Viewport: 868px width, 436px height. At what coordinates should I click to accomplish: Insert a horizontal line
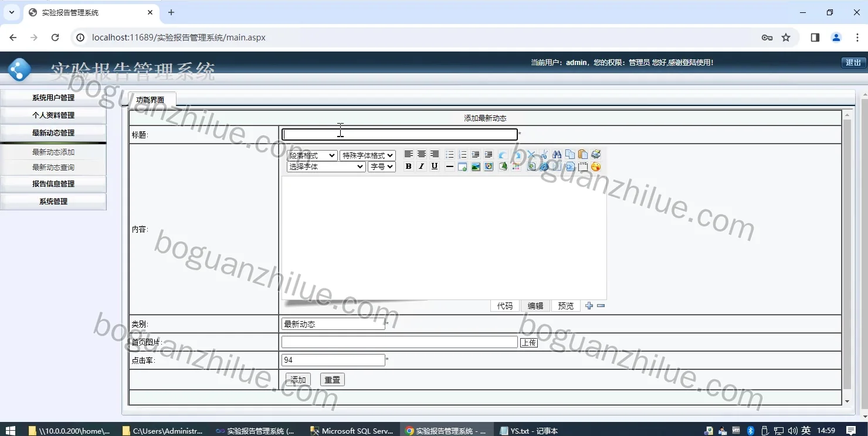(x=450, y=166)
